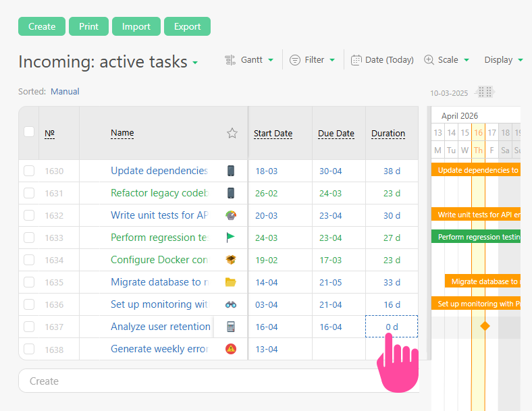Click the timeline date-range drag handle
The image size is (532, 411).
click(484, 92)
